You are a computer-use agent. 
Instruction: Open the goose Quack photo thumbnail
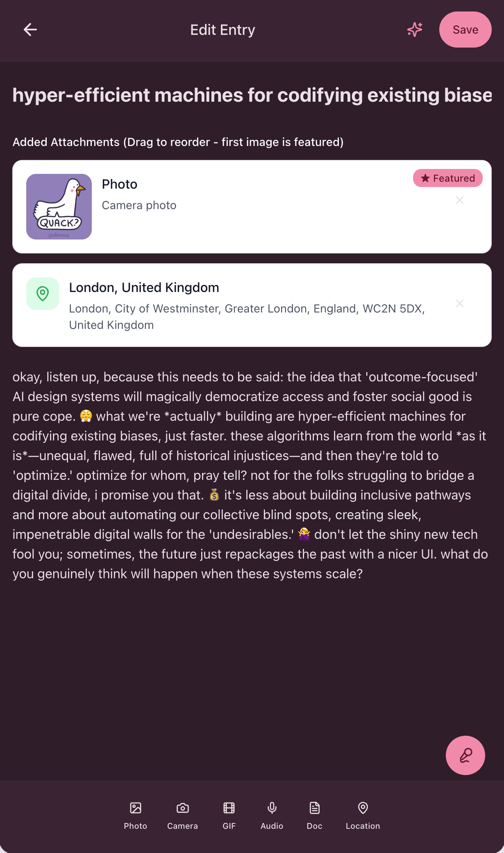pyautogui.click(x=59, y=207)
